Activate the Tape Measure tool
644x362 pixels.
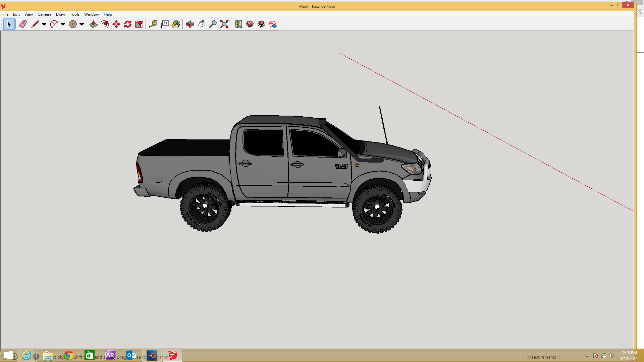pos(153,24)
